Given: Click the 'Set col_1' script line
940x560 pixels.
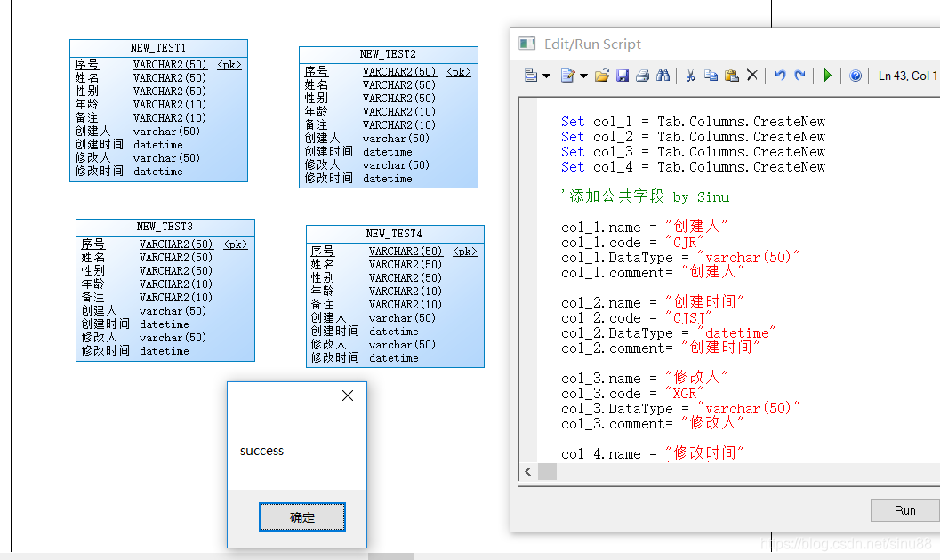Looking at the screenshot, I should coord(693,122).
